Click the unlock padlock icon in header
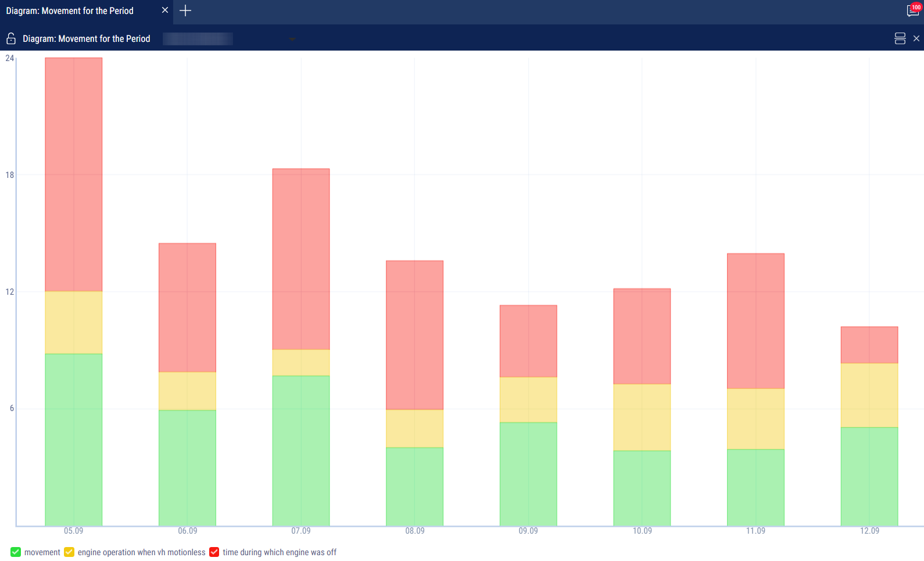The image size is (924, 561). tap(11, 38)
